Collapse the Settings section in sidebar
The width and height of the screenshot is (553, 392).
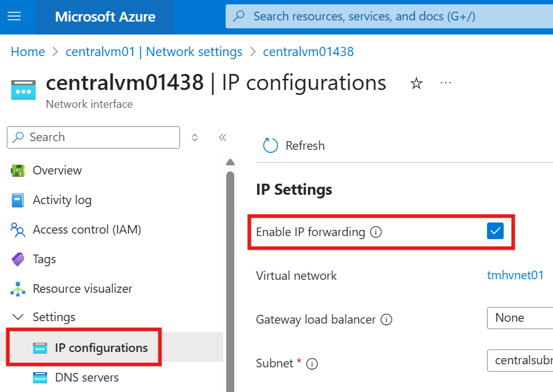pyautogui.click(x=18, y=317)
